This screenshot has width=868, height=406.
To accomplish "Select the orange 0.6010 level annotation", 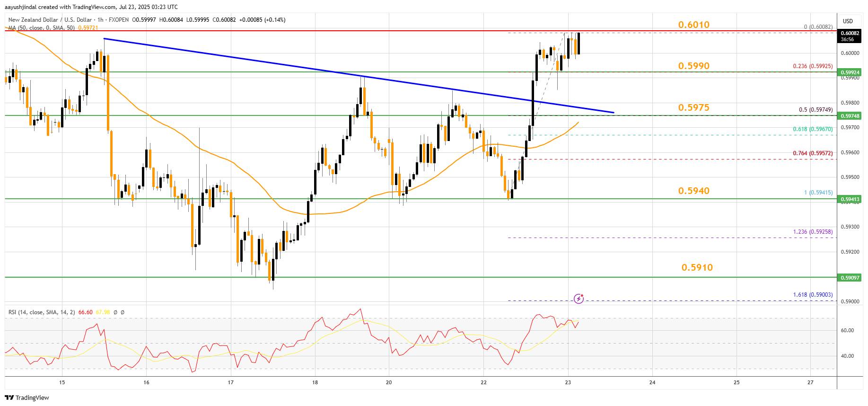I will tap(694, 25).
